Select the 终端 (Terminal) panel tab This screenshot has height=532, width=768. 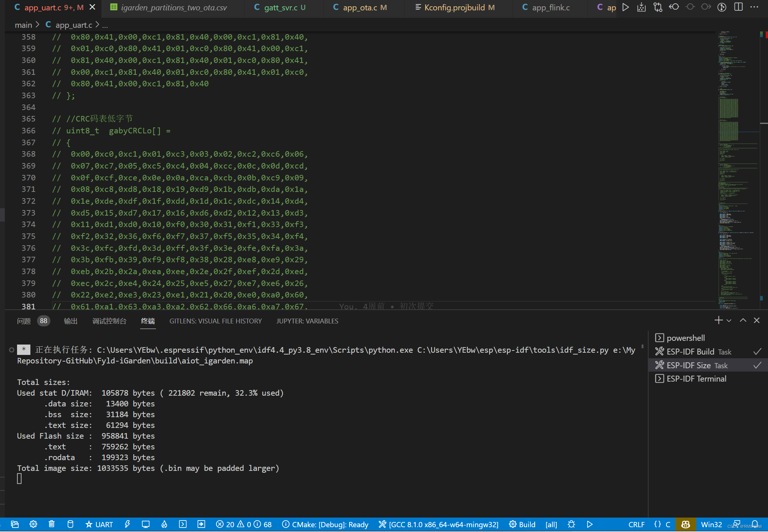pos(148,321)
